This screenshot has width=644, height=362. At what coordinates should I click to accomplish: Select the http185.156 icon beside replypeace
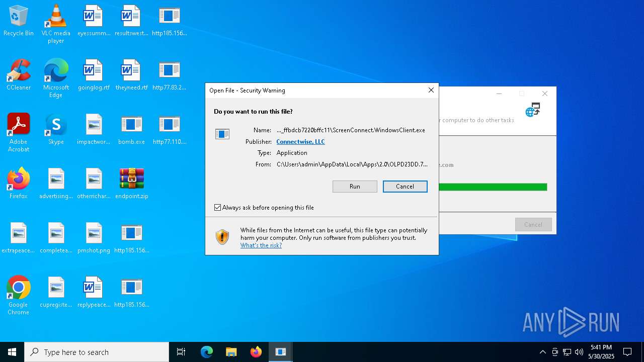(x=131, y=292)
